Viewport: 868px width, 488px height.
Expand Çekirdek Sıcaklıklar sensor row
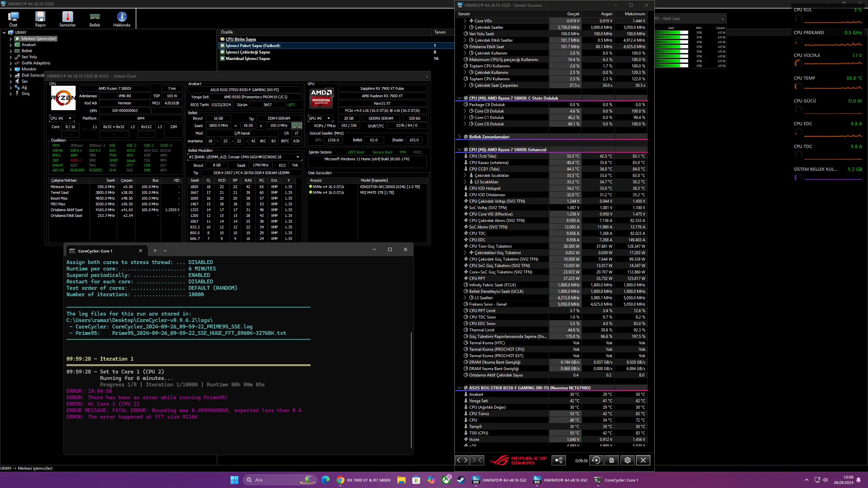465,175
